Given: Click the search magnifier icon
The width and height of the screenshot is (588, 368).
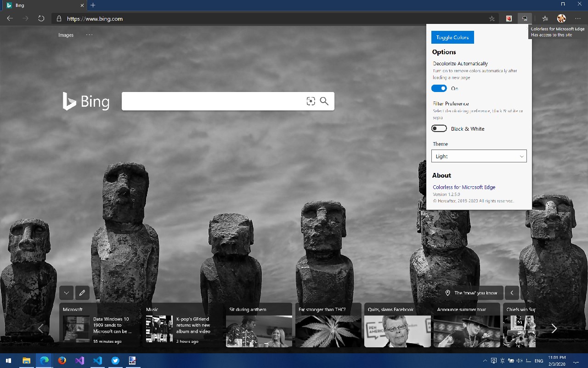Looking at the screenshot, I should [324, 101].
